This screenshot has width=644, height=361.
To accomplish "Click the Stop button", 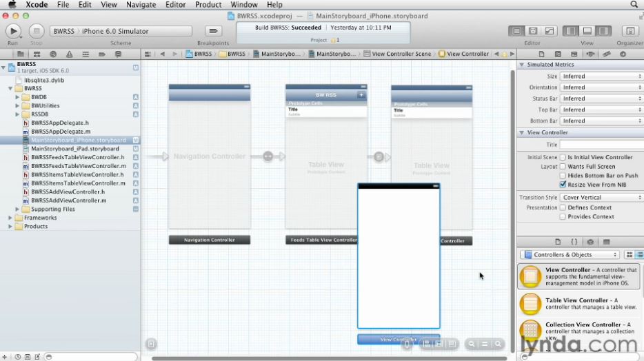I will click(x=36, y=31).
